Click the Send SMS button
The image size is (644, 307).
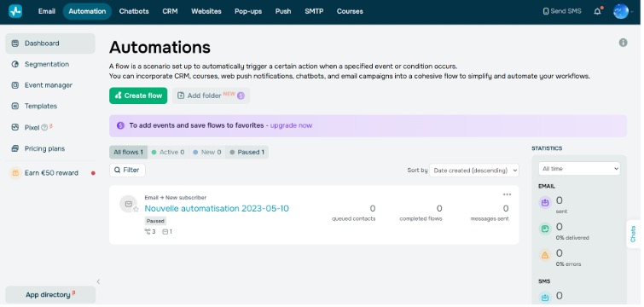(x=562, y=11)
